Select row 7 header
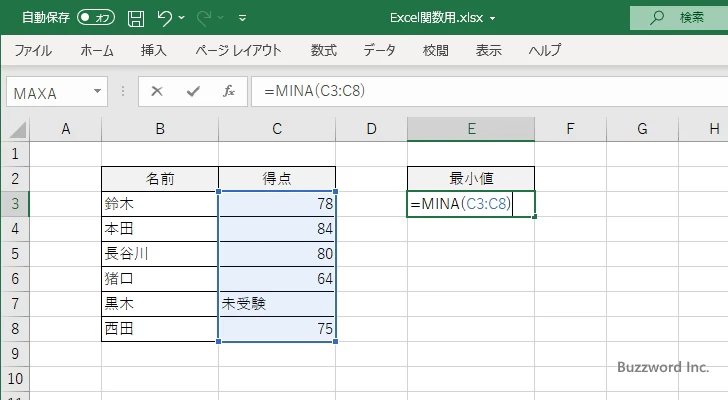The image size is (728, 400). (15, 304)
